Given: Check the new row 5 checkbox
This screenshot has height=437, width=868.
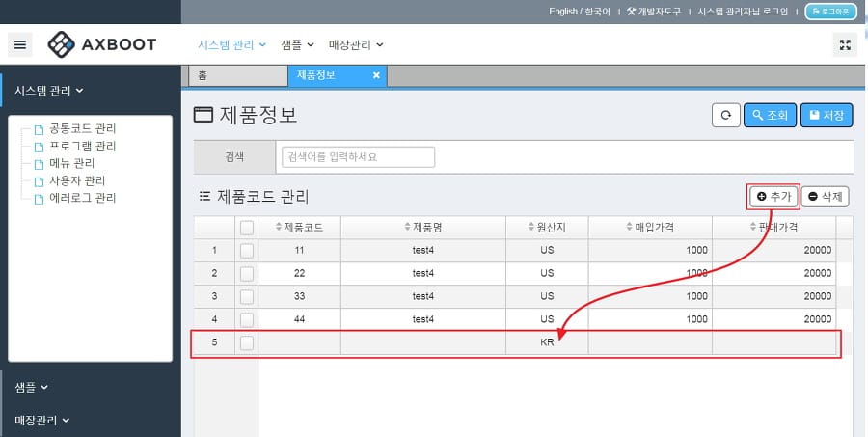Looking at the screenshot, I should tap(247, 342).
